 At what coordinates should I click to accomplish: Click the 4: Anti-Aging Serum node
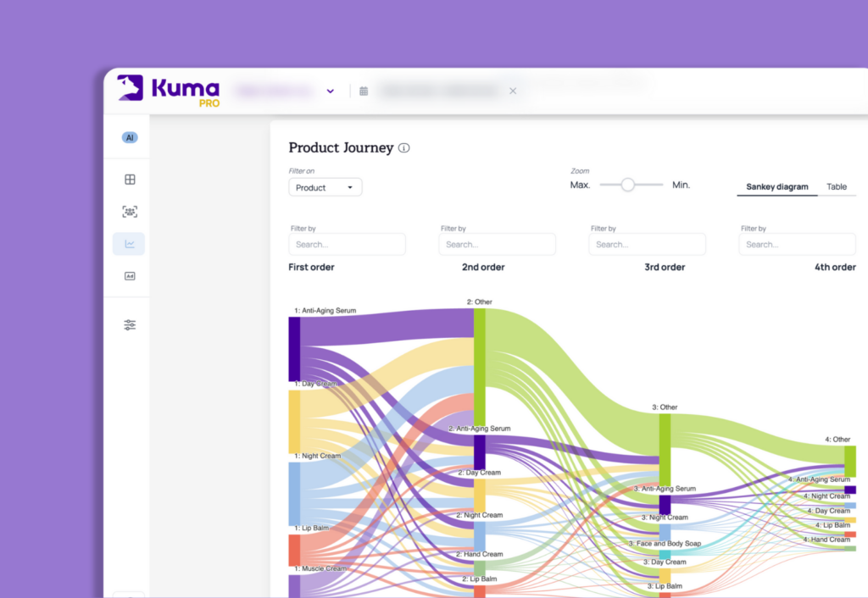coord(849,490)
